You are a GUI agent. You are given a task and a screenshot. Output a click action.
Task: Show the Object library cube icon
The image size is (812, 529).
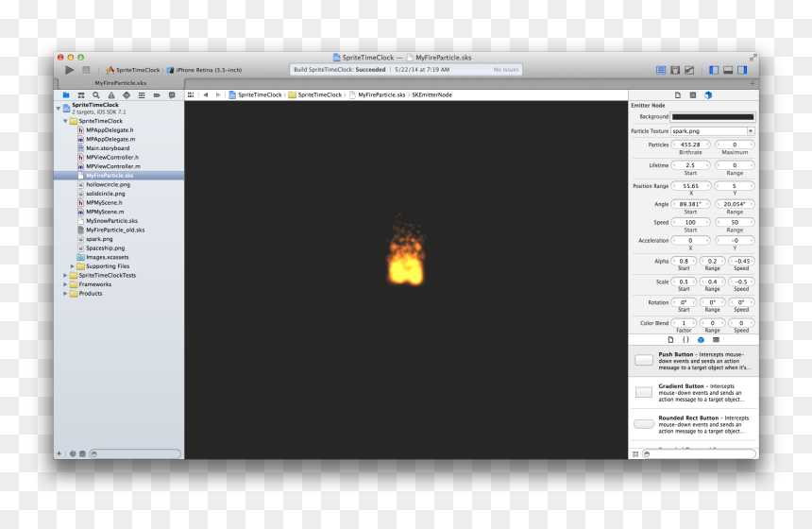point(701,340)
